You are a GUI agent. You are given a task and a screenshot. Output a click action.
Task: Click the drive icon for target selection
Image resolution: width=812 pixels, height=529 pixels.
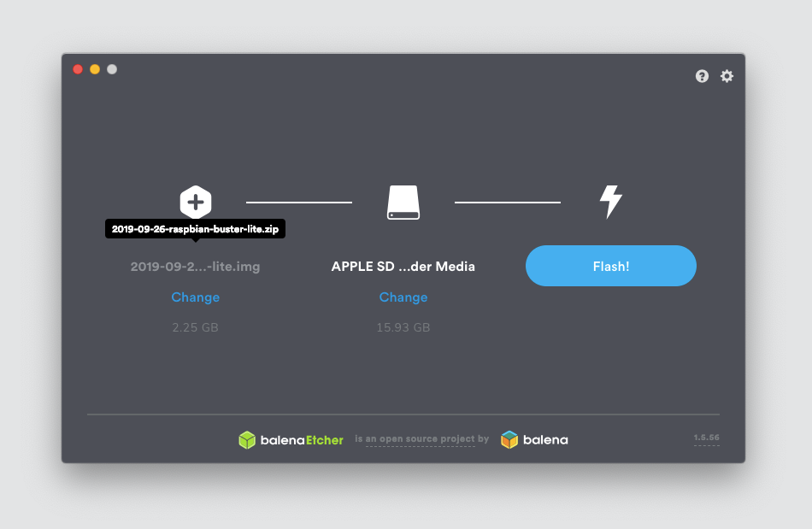click(403, 203)
